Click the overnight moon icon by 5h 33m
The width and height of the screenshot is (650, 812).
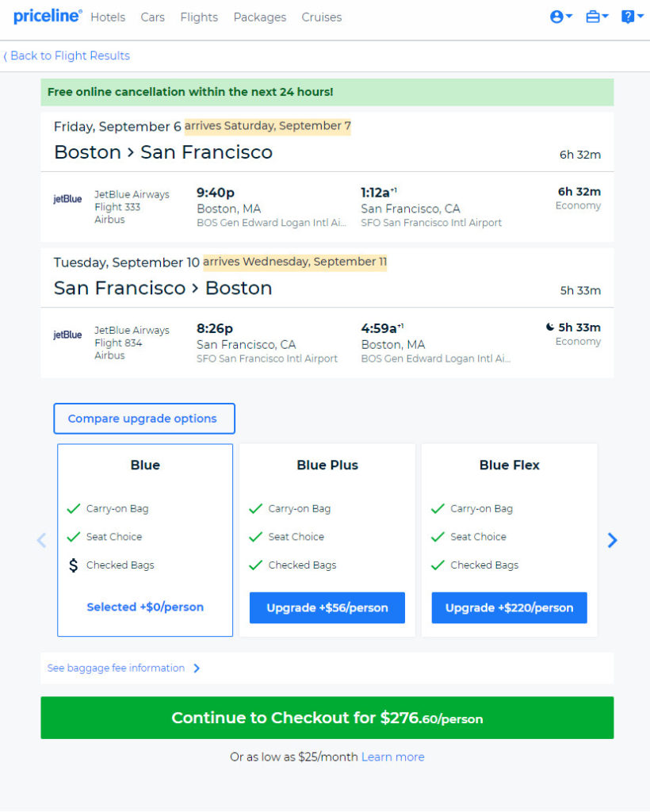tap(549, 327)
